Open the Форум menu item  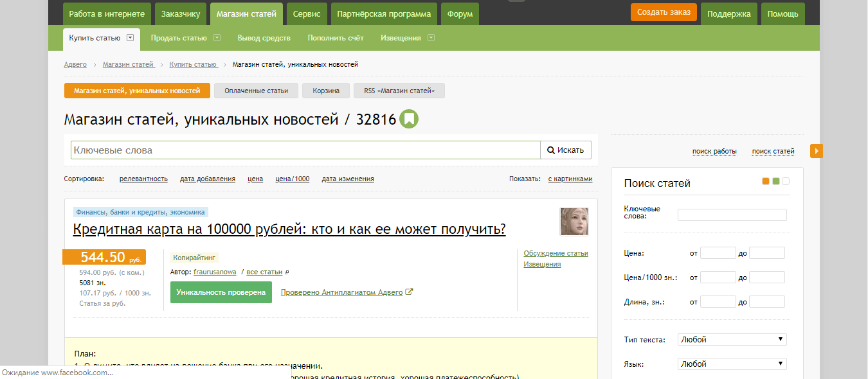pyautogui.click(x=460, y=14)
